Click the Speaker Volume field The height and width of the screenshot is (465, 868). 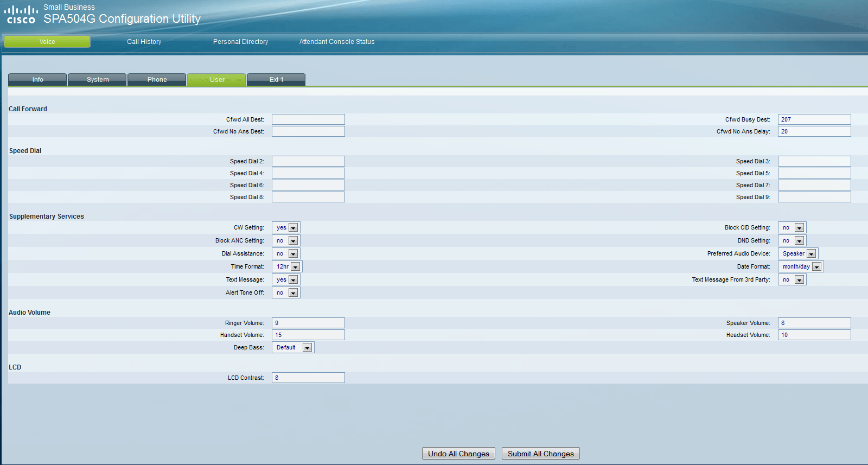(814, 323)
